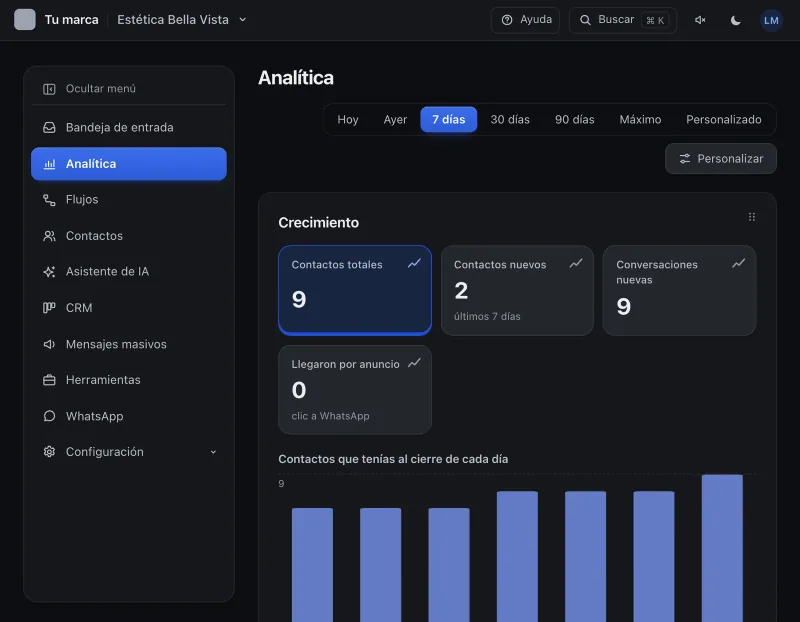The height and width of the screenshot is (622, 800).
Task: Collapse the sidebar via Ocultar menú label
Action: point(101,89)
